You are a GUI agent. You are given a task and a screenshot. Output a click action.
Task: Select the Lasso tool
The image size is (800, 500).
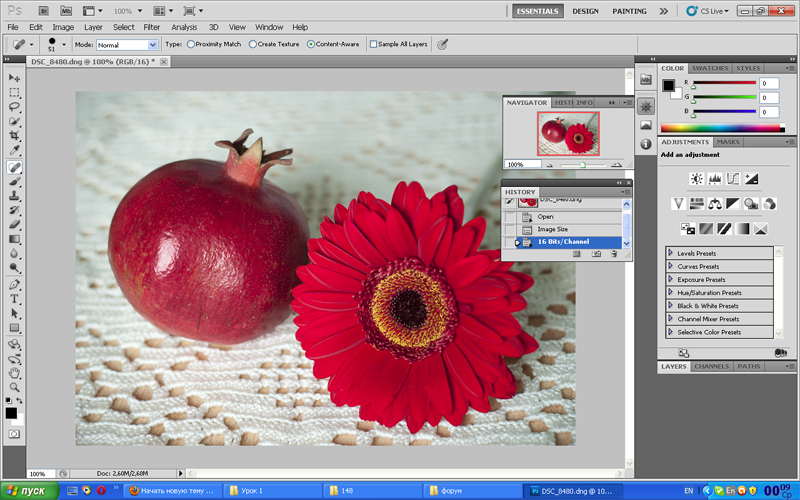tap(14, 106)
